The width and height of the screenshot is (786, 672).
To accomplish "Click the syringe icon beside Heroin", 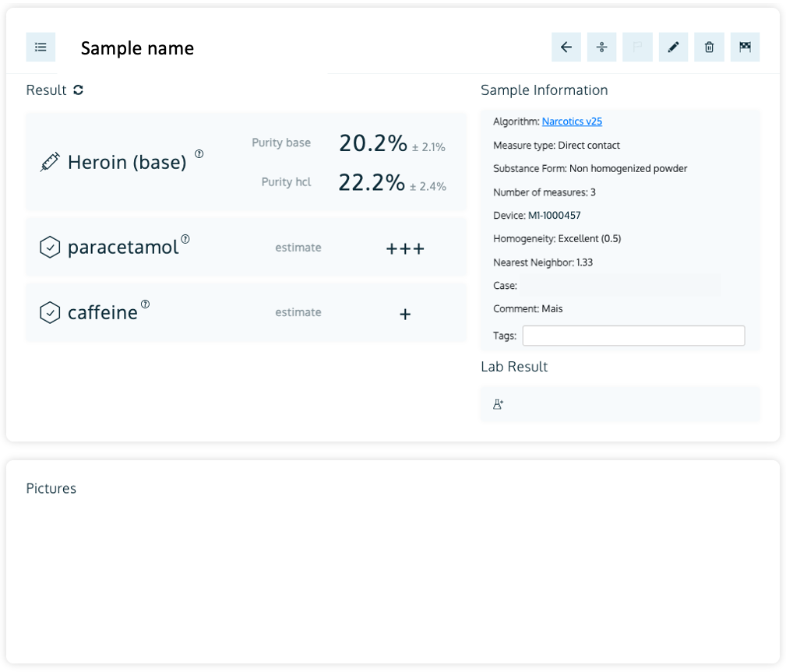I will click(50, 162).
